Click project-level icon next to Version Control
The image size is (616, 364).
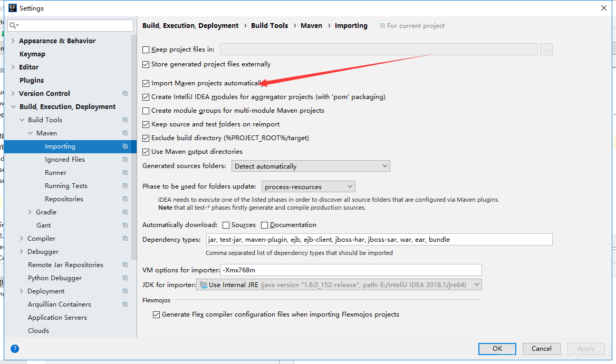click(126, 93)
